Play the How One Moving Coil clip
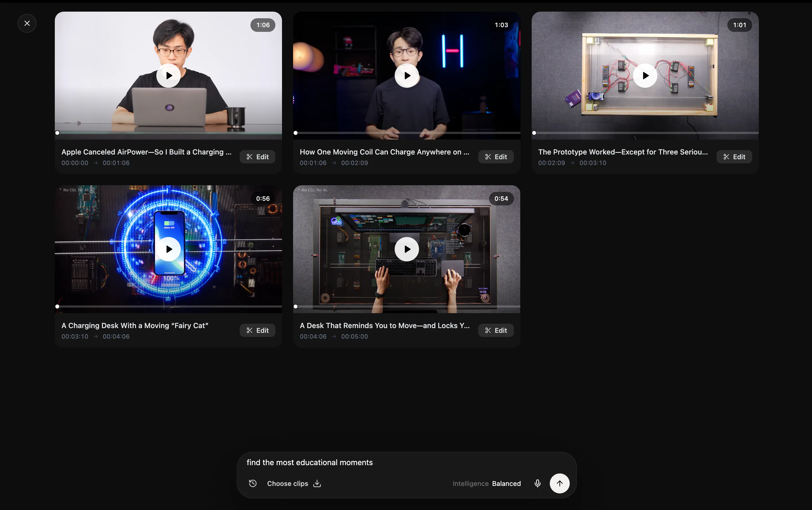 (x=407, y=76)
